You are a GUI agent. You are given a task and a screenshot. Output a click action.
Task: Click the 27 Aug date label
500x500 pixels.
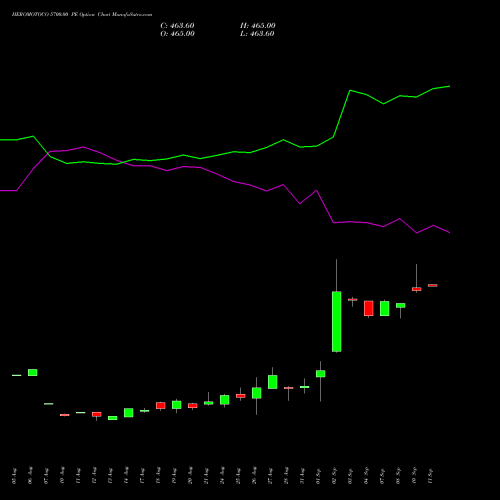click(x=270, y=476)
